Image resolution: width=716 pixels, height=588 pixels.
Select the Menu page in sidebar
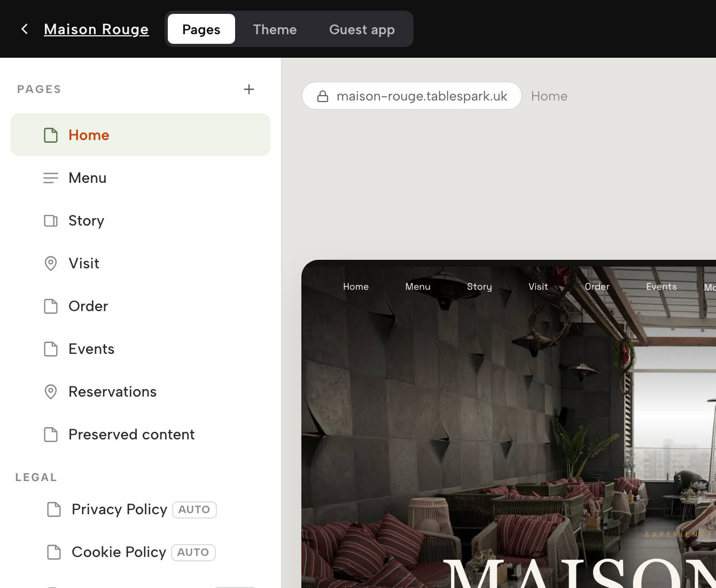141,177
